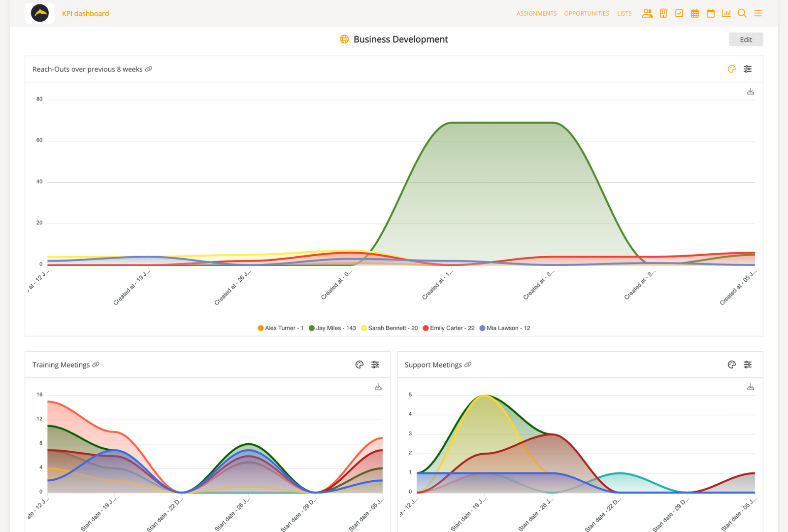Go to Opportunities menu
Viewport: 788px width, 532px height.
pos(587,14)
